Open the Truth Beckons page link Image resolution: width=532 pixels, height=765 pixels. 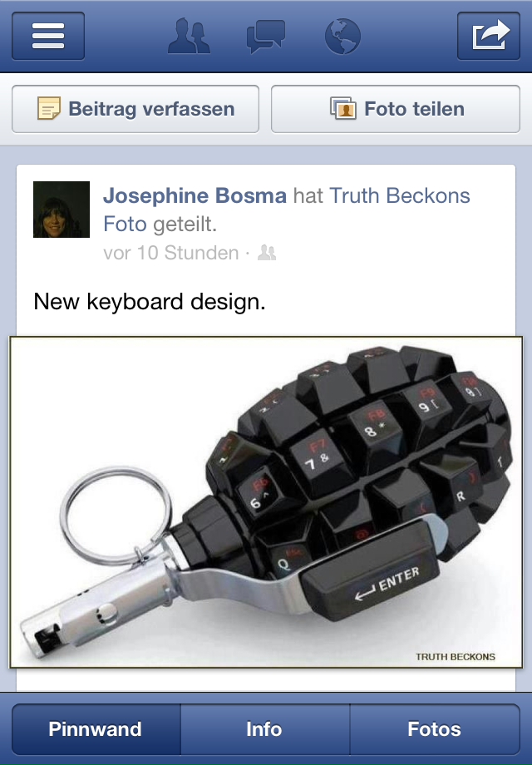[400, 195]
